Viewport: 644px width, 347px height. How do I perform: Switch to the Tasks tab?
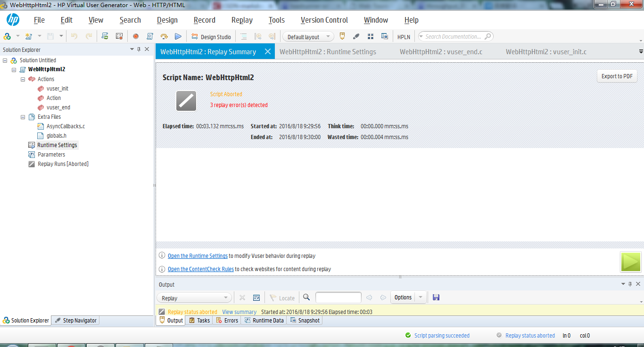click(199, 320)
